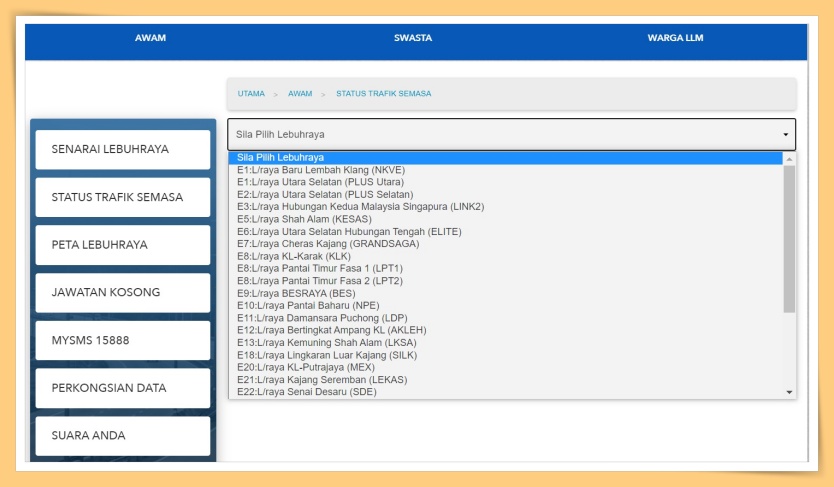The width and height of the screenshot is (834, 487).
Task: Open the AWAM top navigation tab
Action: point(151,38)
